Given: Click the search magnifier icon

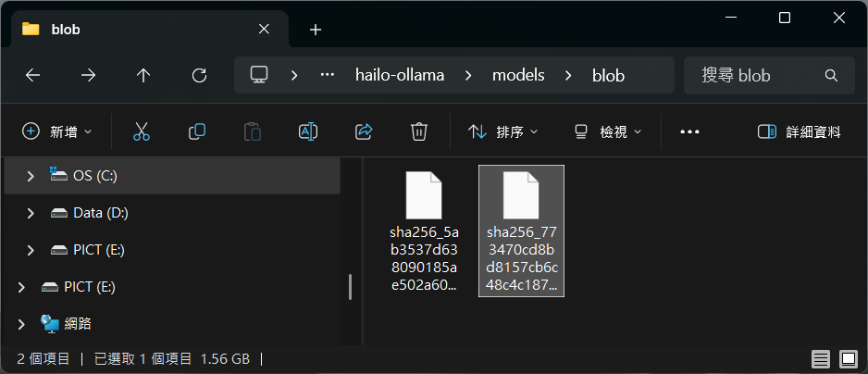Looking at the screenshot, I should [831, 75].
